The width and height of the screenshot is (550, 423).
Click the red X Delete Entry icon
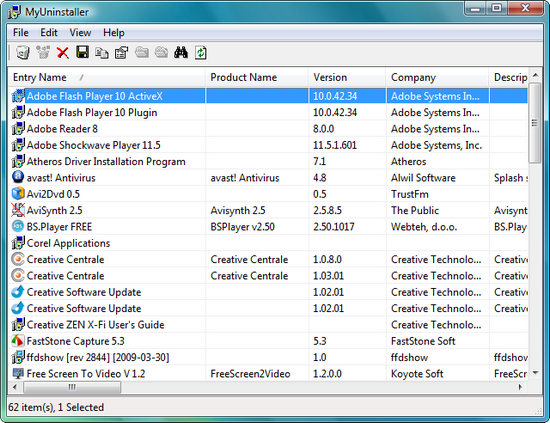(x=63, y=53)
